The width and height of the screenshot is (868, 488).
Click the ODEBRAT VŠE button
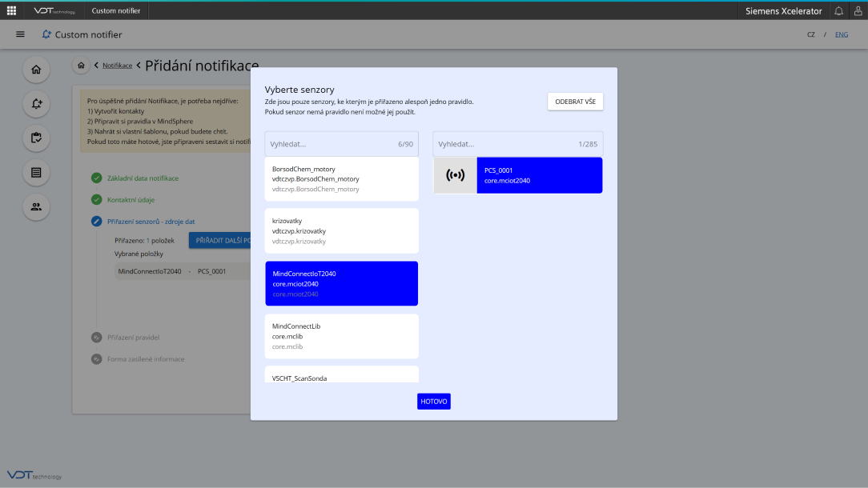tap(575, 102)
